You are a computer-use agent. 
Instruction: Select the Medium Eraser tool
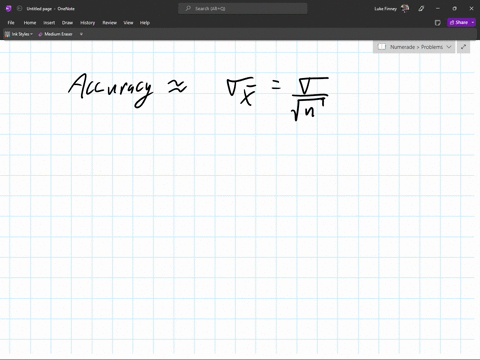55,34
